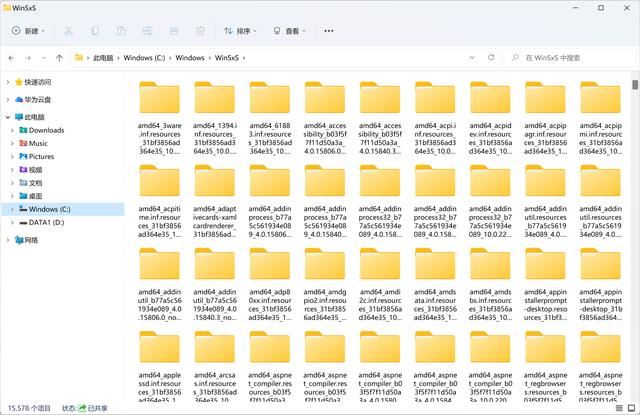Viewport: 640px width, 415px height.
Task: Go back with the left arrow
Action: 11,58
